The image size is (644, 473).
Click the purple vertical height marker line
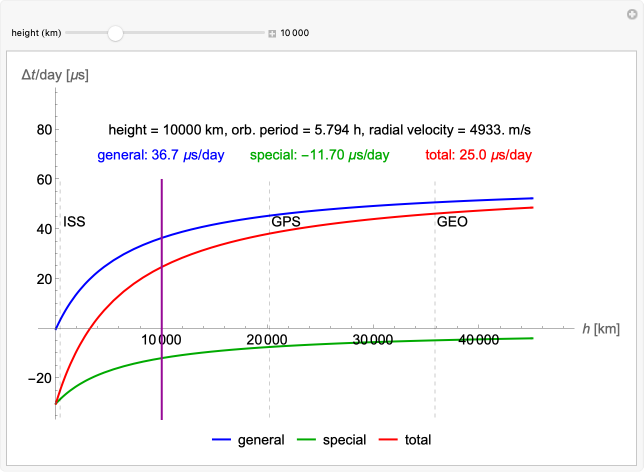161,300
